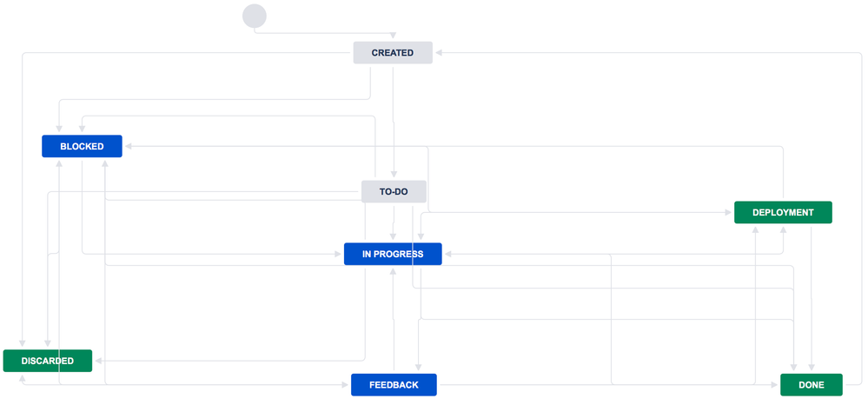The image size is (868, 412).
Task: Select the DEPLOYMENT status node
Action: point(783,212)
